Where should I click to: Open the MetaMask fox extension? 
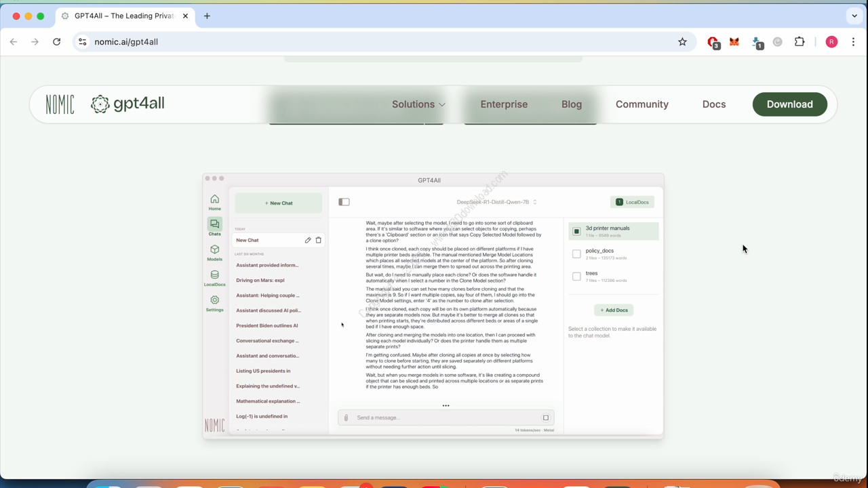[734, 42]
